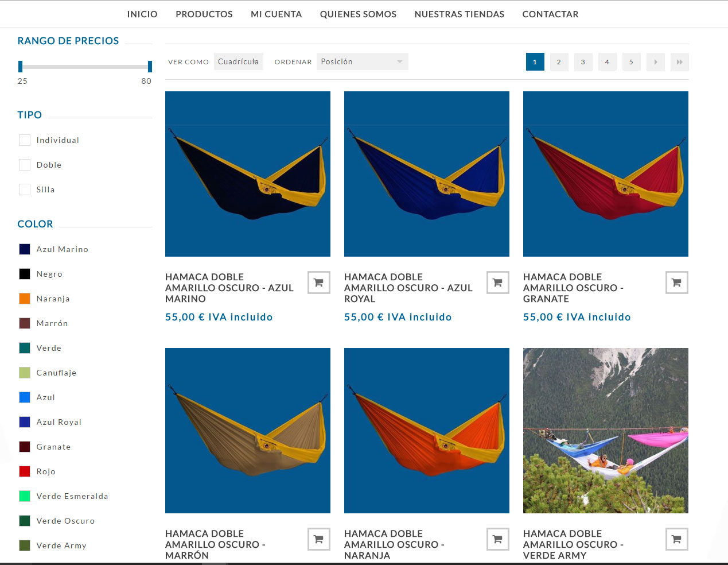Image resolution: width=728 pixels, height=565 pixels.
Task: Open the Azul Royal hammock image
Action: tap(427, 174)
